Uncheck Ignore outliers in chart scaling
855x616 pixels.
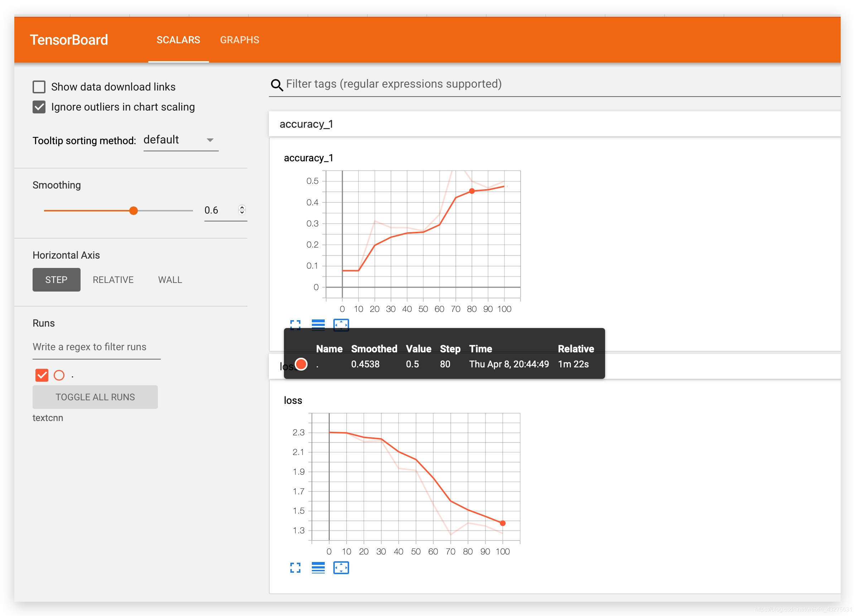tap(39, 107)
